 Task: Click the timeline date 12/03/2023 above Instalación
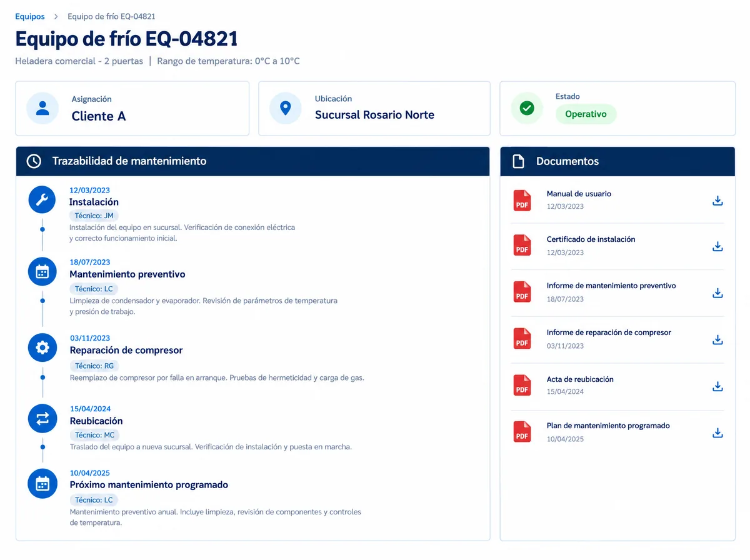click(89, 191)
